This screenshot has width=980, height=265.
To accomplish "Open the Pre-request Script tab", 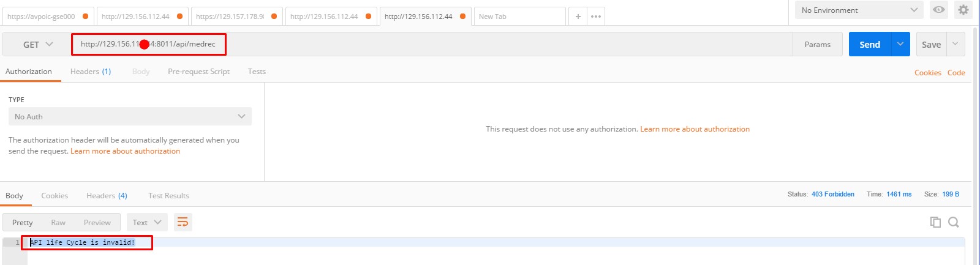I will [x=198, y=72].
